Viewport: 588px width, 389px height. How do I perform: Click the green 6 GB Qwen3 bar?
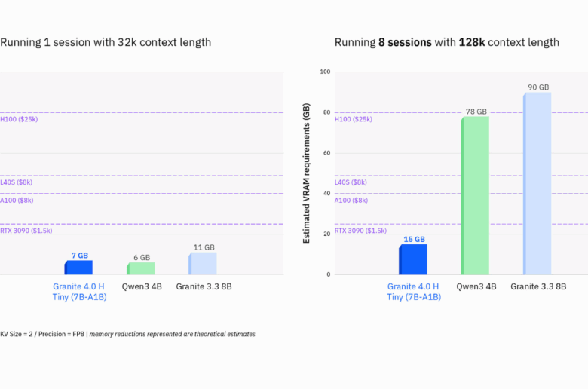tap(140, 268)
